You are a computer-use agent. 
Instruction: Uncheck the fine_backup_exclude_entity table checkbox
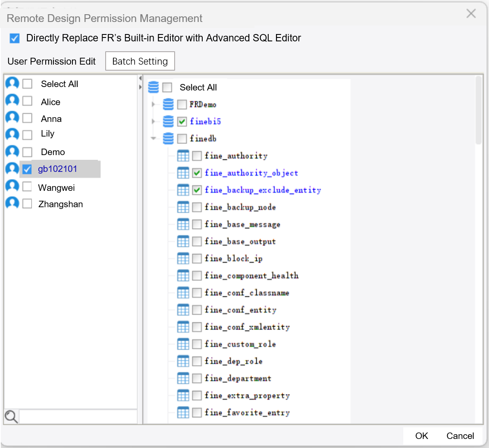tap(197, 190)
